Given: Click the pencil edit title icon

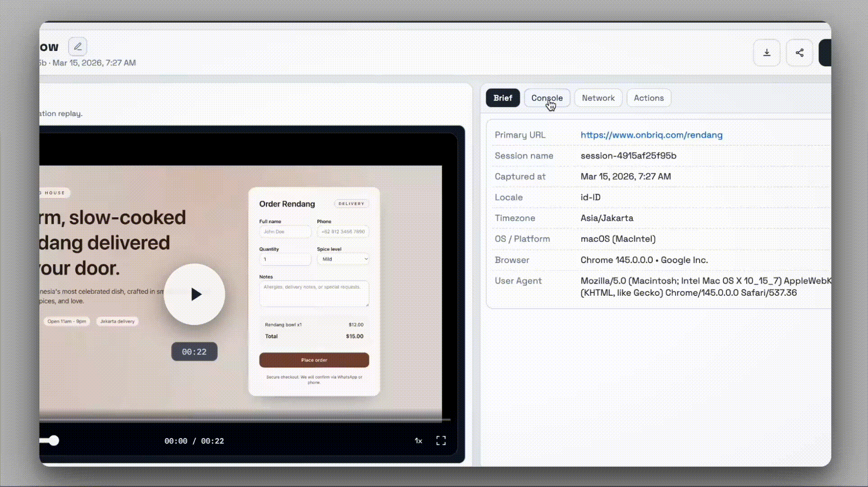Looking at the screenshot, I should [x=78, y=46].
